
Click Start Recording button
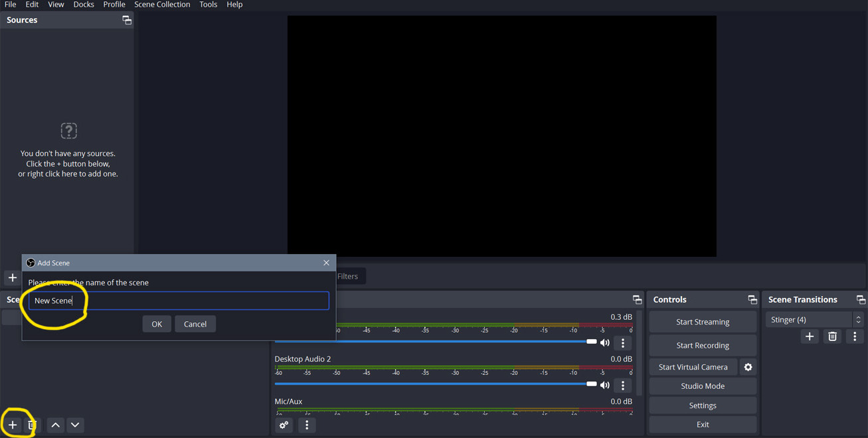[x=702, y=345]
